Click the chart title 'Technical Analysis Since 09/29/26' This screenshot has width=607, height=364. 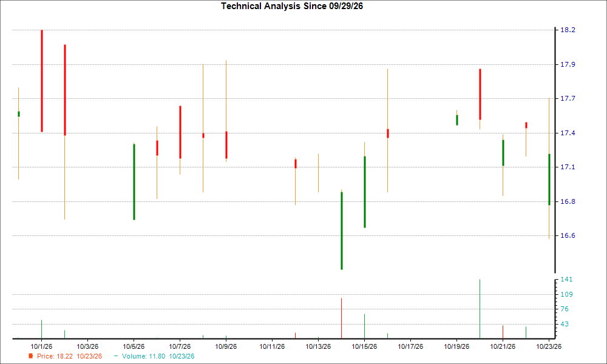point(292,6)
